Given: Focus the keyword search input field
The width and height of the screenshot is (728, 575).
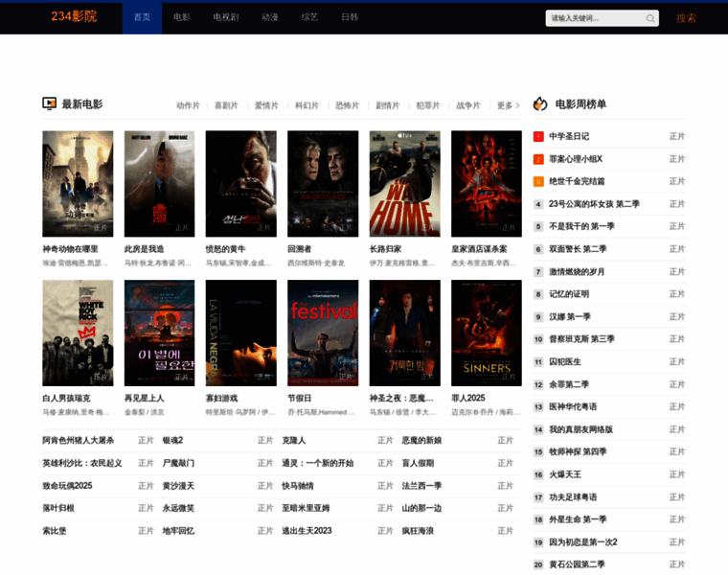Looking at the screenshot, I should coord(594,18).
